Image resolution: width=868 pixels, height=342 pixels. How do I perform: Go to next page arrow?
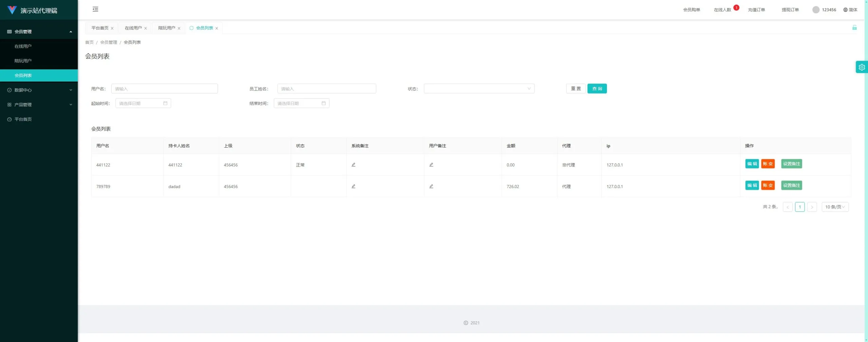click(812, 207)
